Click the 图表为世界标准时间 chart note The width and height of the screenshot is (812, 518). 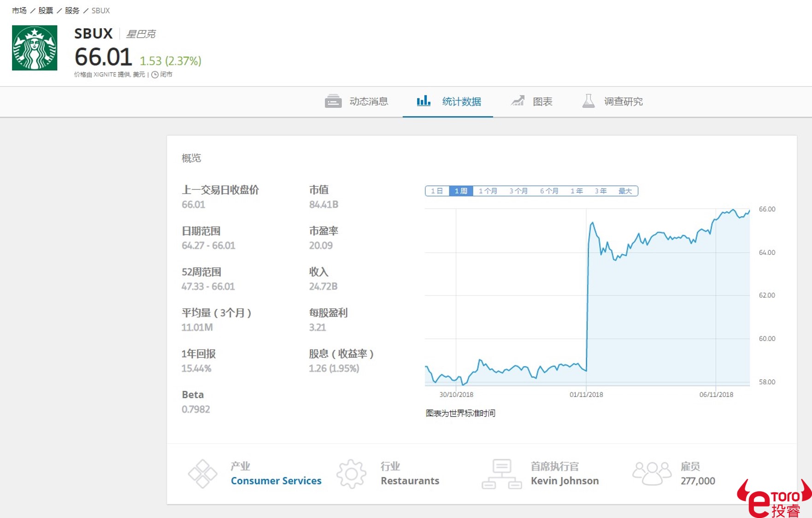coord(460,413)
